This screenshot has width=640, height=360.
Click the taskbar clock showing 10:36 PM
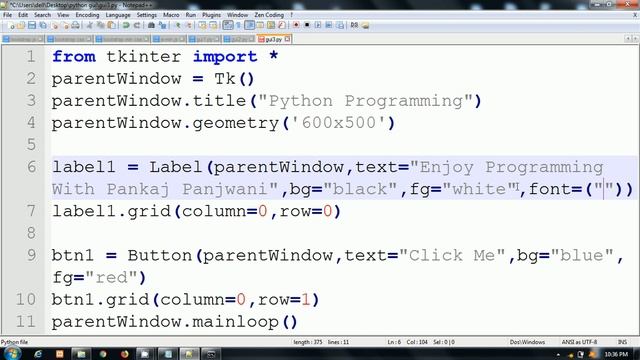click(616, 354)
